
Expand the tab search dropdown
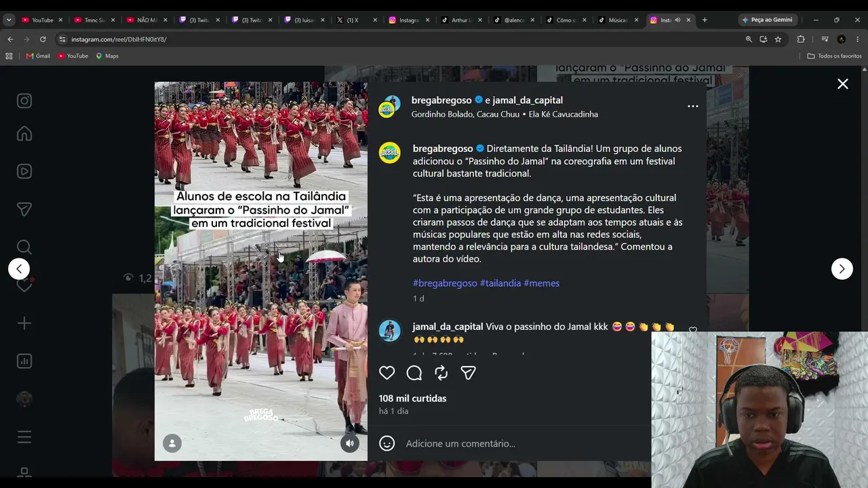pyautogui.click(x=9, y=20)
